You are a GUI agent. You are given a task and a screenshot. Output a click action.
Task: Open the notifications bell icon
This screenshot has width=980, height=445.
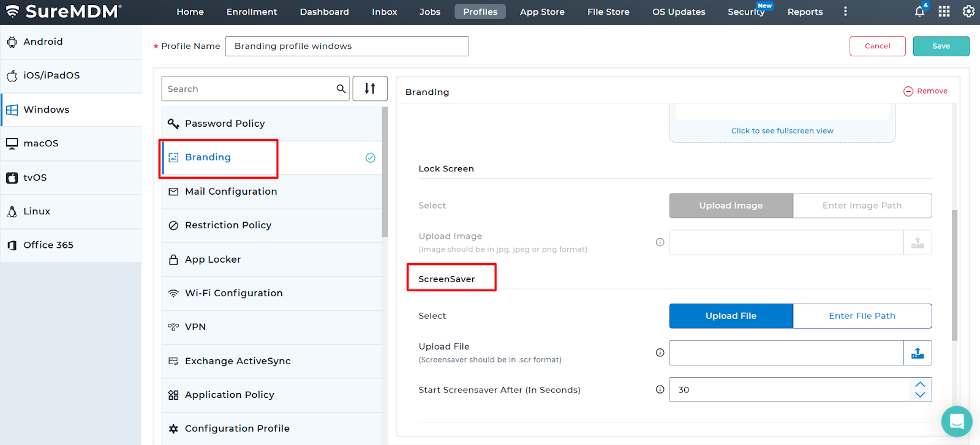coord(919,12)
